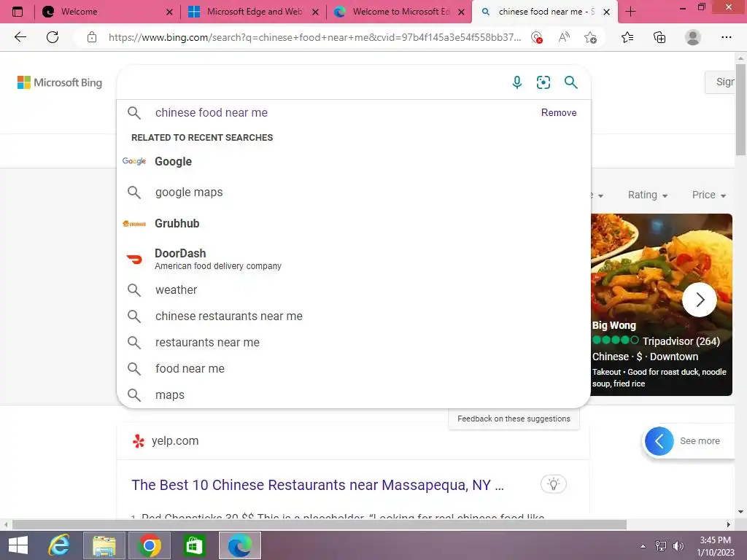Open a new tab with plus icon
The image size is (747, 560).
tap(630, 12)
